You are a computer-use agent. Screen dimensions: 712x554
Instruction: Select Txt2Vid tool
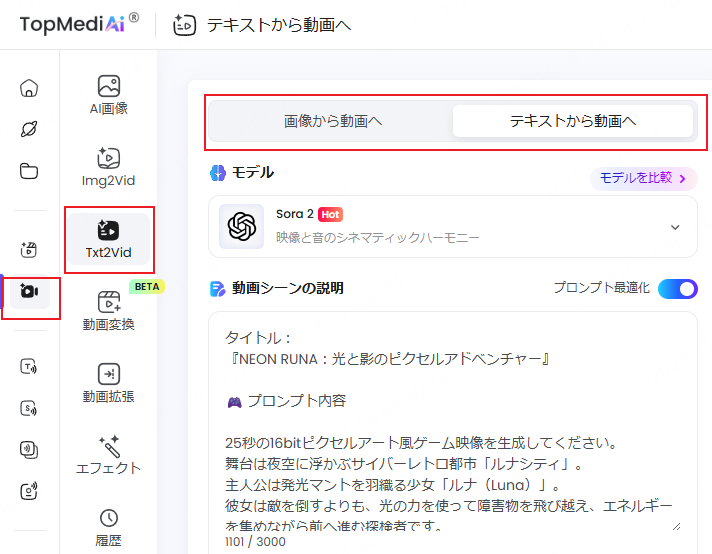pyautogui.click(x=109, y=239)
